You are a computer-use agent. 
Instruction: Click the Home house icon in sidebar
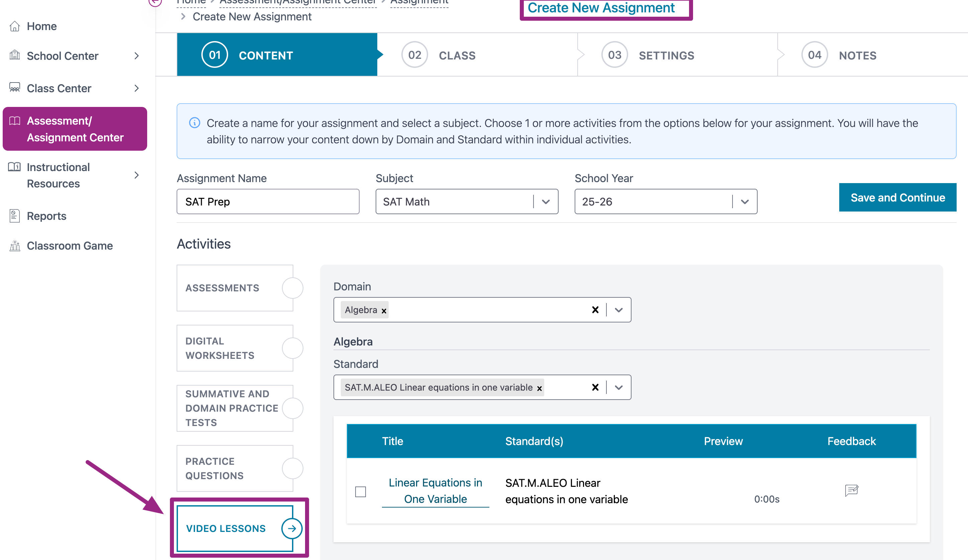15,26
